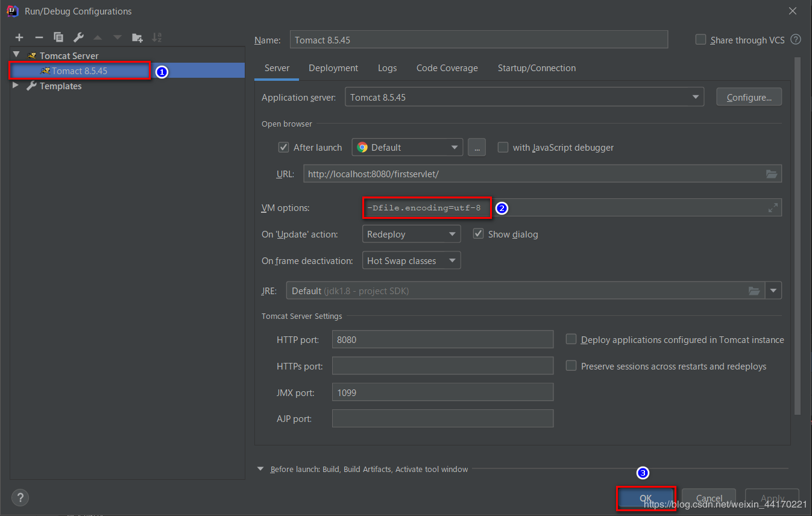Click the help icon next to Share through VCS
The height and width of the screenshot is (516, 812).
click(x=796, y=39)
